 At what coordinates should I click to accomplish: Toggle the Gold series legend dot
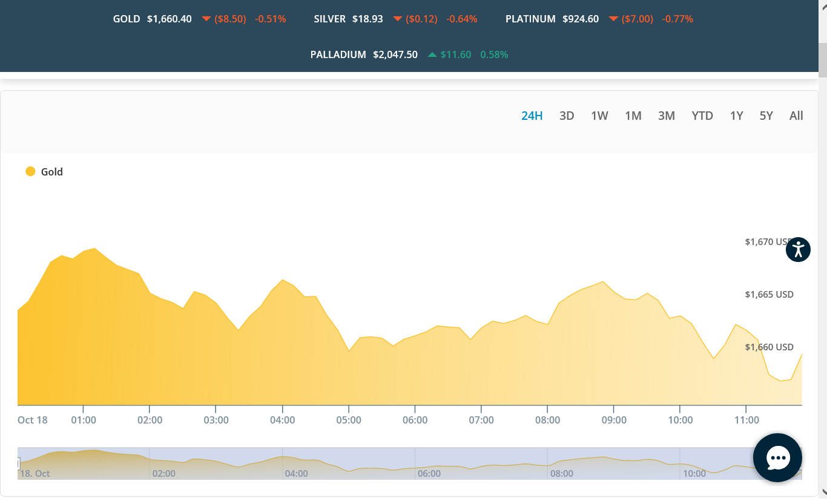click(30, 172)
